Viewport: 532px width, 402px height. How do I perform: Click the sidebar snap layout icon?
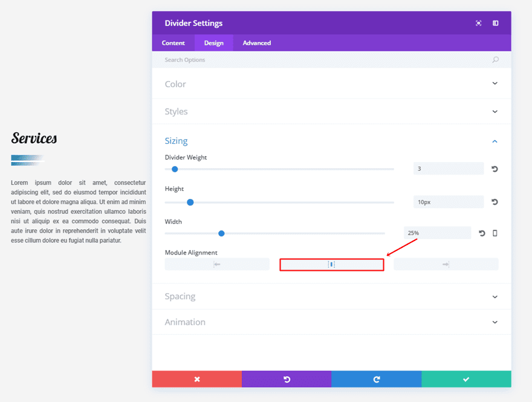(x=496, y=24)
